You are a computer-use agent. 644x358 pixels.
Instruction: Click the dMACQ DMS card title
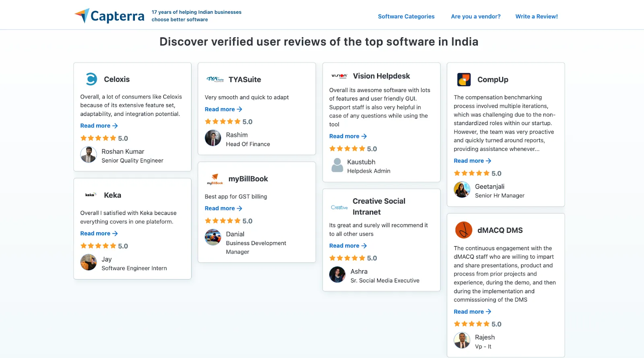click(x=500, y=230)
